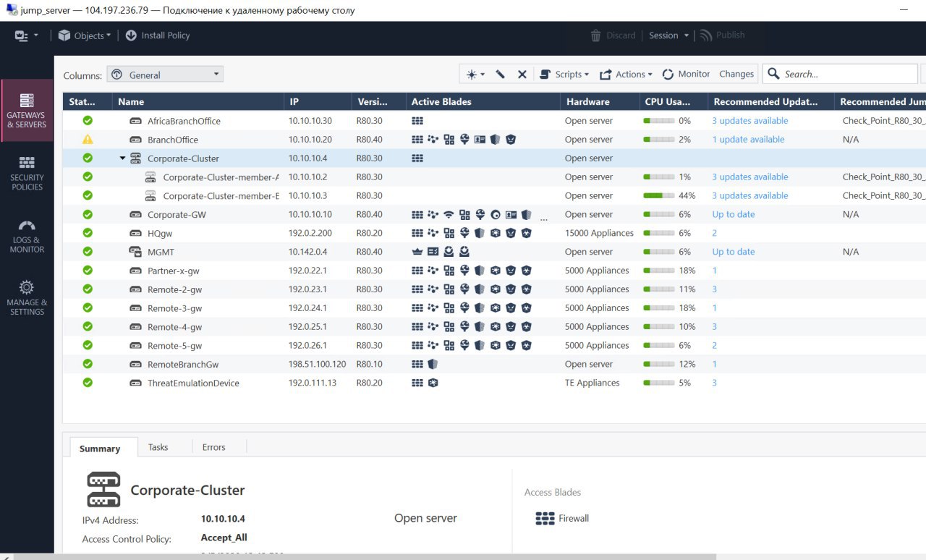Click the CPU usage bar for RemoteBranchGw
Viewport: 926px width, 560px height.
pyautogui.click(x=659, y=364)
